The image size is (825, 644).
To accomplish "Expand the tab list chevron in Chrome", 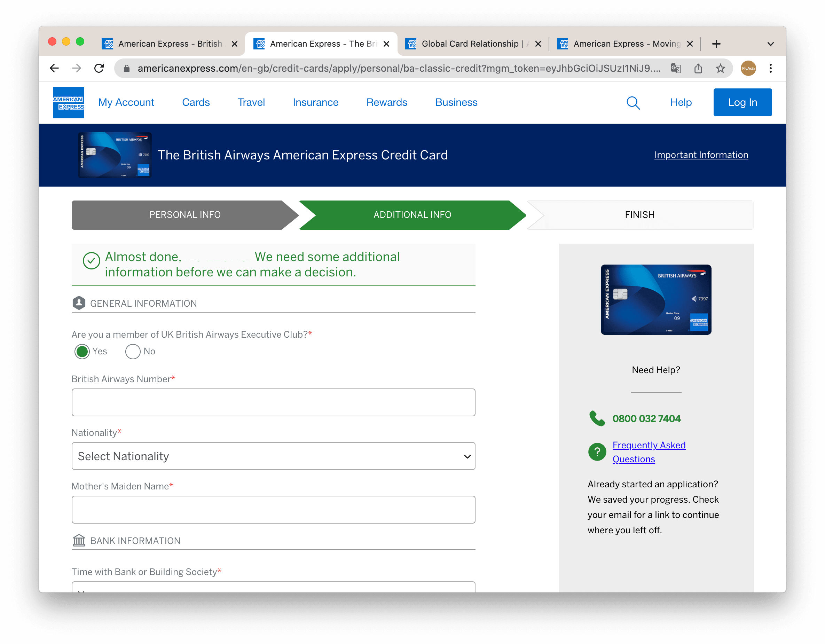I will [x=771, y=44].
